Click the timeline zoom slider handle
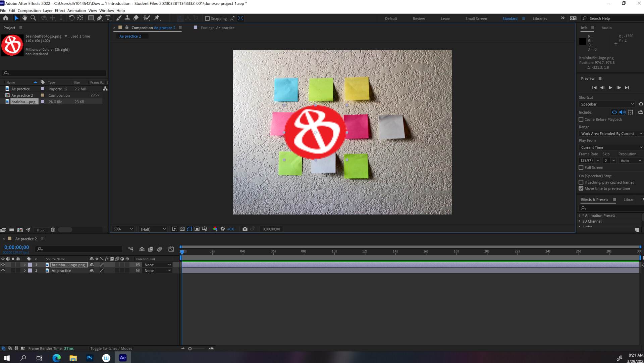644x363 pixels. [x=190, y=349]
